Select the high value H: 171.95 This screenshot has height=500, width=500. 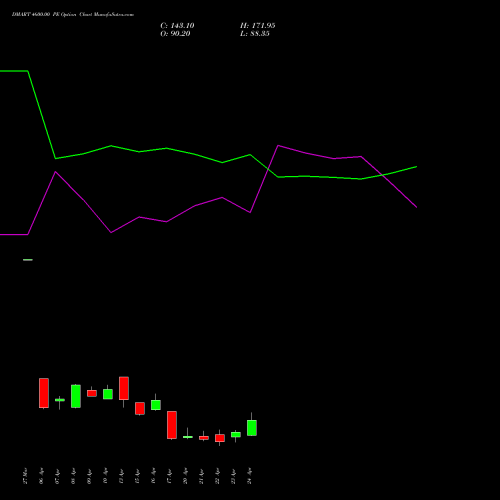tap(258, 26)
